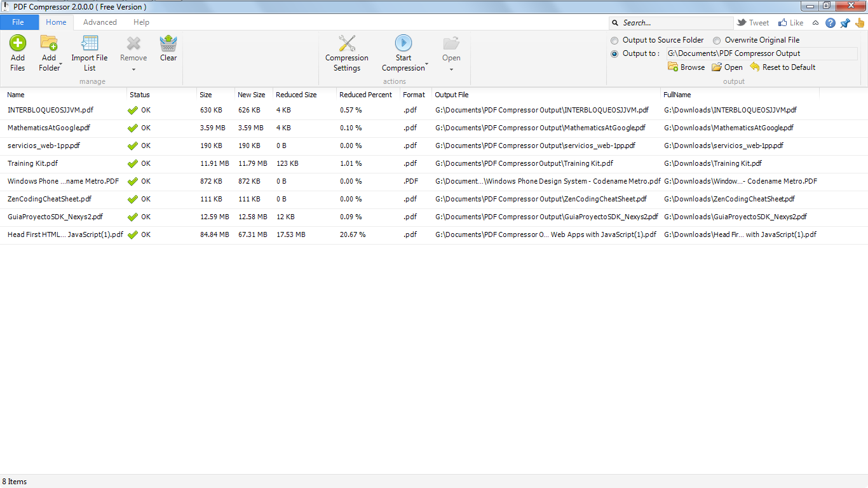Image resolution: width=868 pixels, height=488 pixels.
Task: Click the Twitter Tweet icon
Action: coord(742,22)
